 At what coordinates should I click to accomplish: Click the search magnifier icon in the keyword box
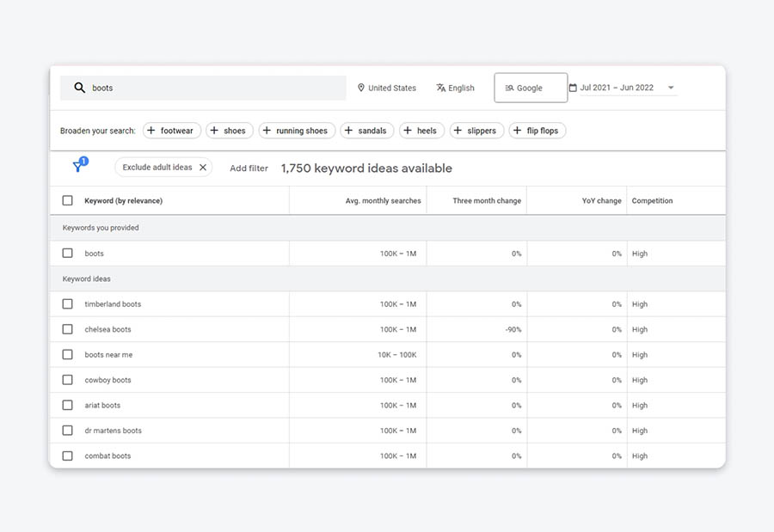pos(78,88)
